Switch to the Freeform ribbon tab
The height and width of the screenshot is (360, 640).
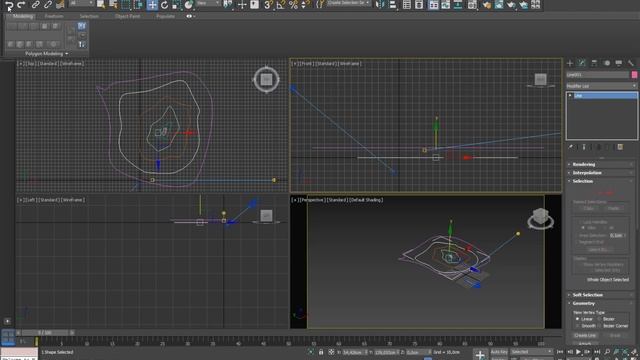point(54,16)
